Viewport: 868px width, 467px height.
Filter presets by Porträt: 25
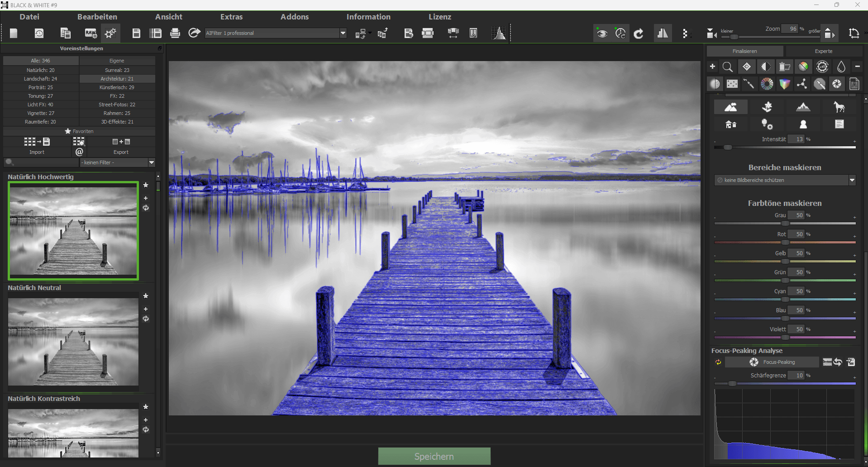pos(41,87)
